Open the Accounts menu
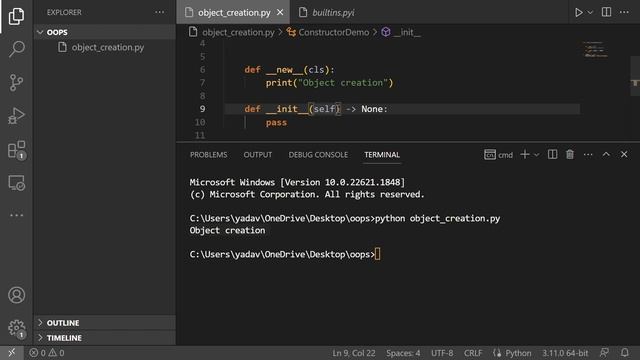640x360 pixels. point(16,295)
